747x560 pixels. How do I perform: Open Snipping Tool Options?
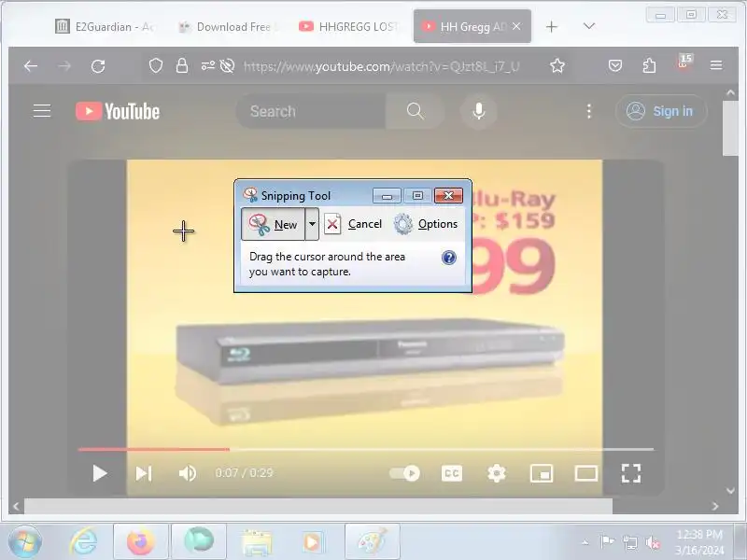click(426, 224)
